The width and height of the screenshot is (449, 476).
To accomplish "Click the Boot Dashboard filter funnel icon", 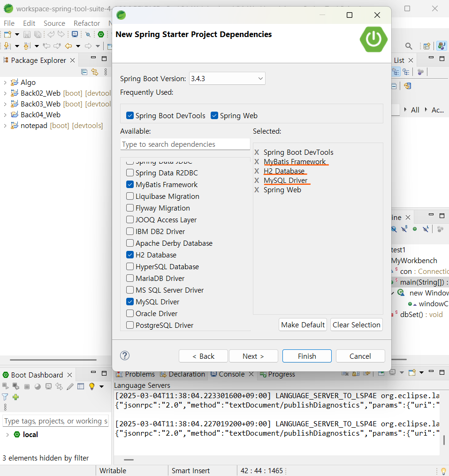I will point(5,397).
